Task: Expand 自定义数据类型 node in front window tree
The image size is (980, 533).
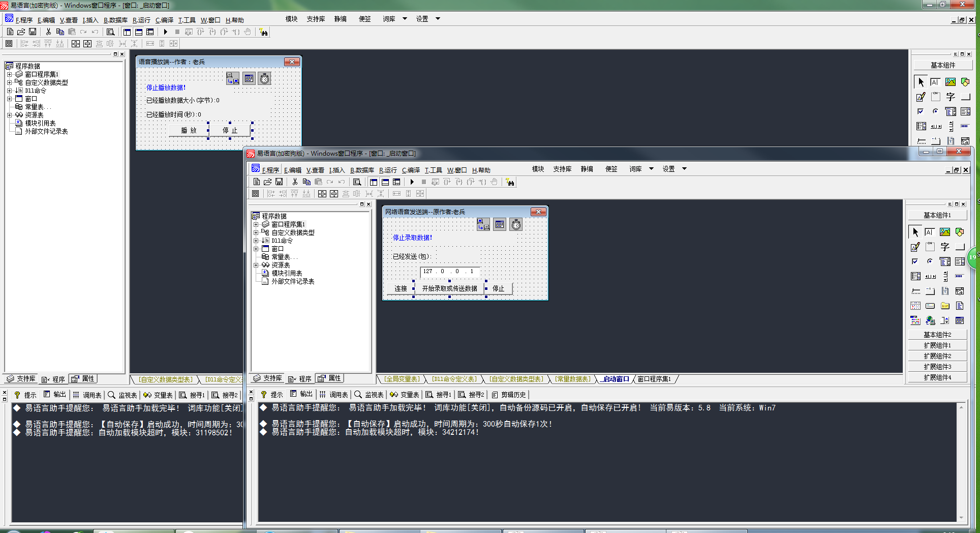Action: pos(256,232)
